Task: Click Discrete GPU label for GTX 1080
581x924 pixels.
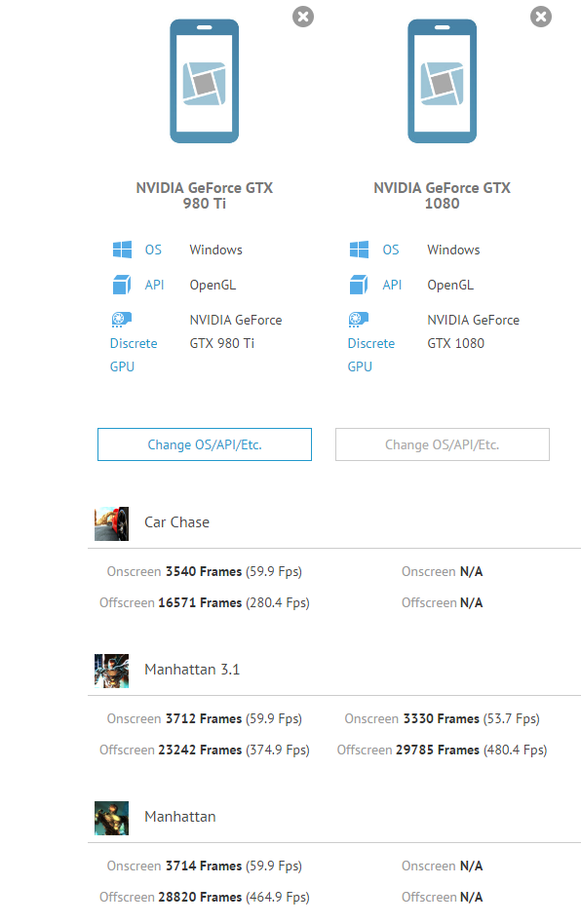Action: pyautogui.click(x=371, y=355)
